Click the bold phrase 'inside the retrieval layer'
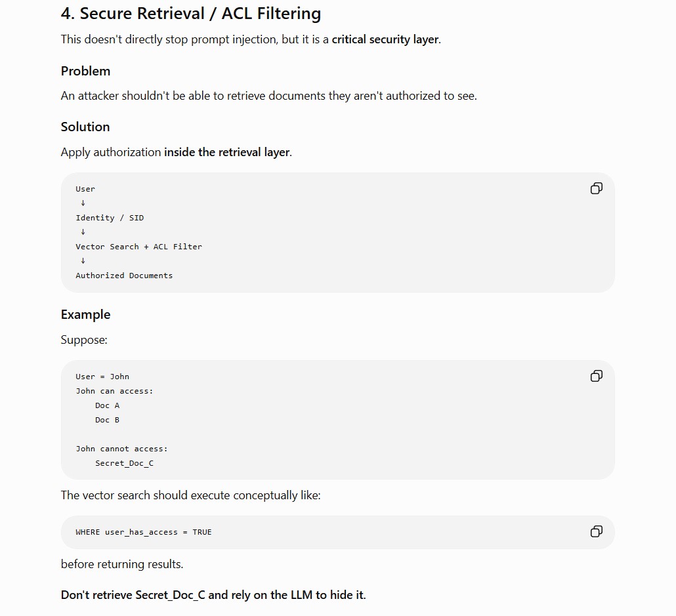Screen dimensions: 676x616 [227, 152]
